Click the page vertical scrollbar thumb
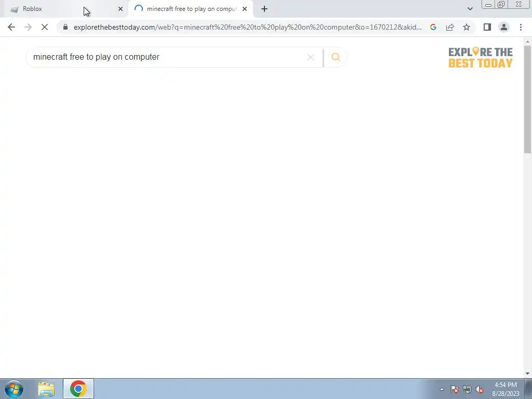The width and height of the screenshot is (532, 399). (x=528, y=99)
